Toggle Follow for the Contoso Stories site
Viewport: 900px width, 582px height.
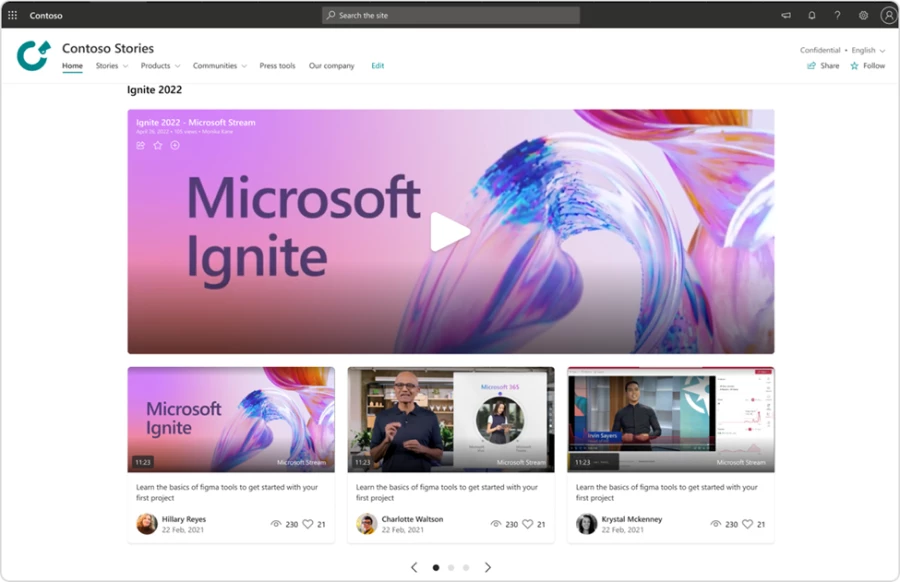pyautogui.click(x=868, y=65)
